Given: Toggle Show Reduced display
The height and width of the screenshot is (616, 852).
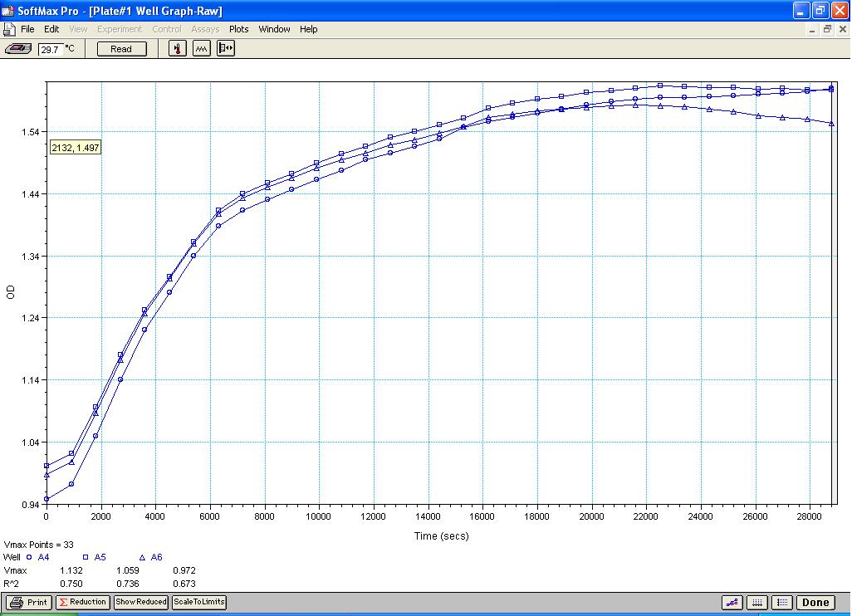Looking at the screenshot, I should tap(140, 603).
